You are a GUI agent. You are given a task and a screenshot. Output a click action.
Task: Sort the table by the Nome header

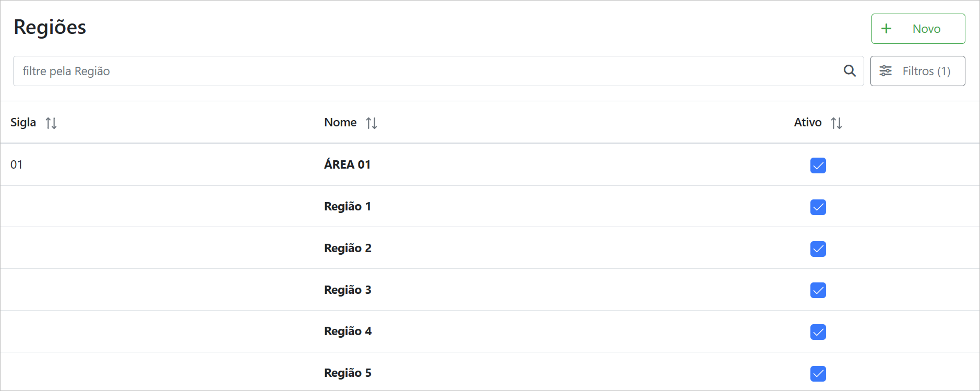(x=340, y=123)
